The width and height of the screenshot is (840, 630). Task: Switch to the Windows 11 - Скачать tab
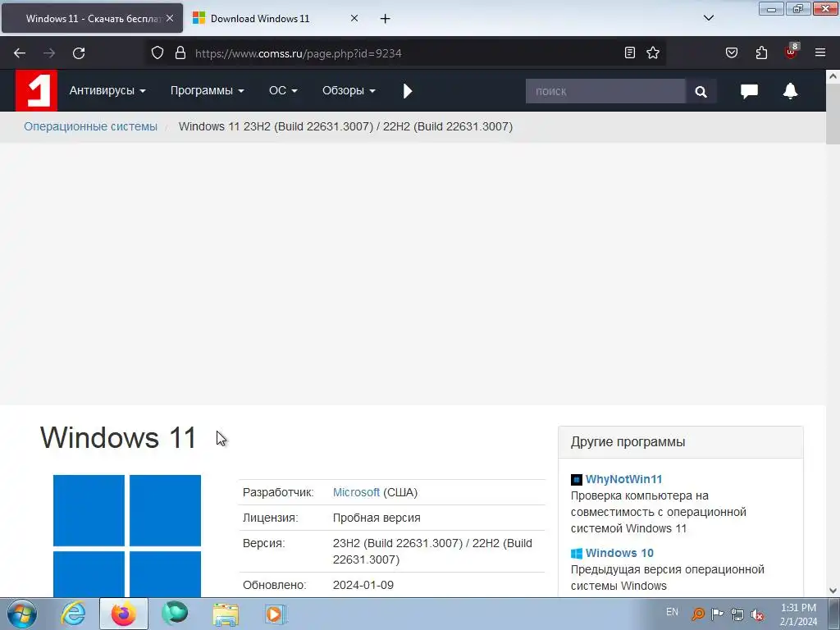coord(92,19)
